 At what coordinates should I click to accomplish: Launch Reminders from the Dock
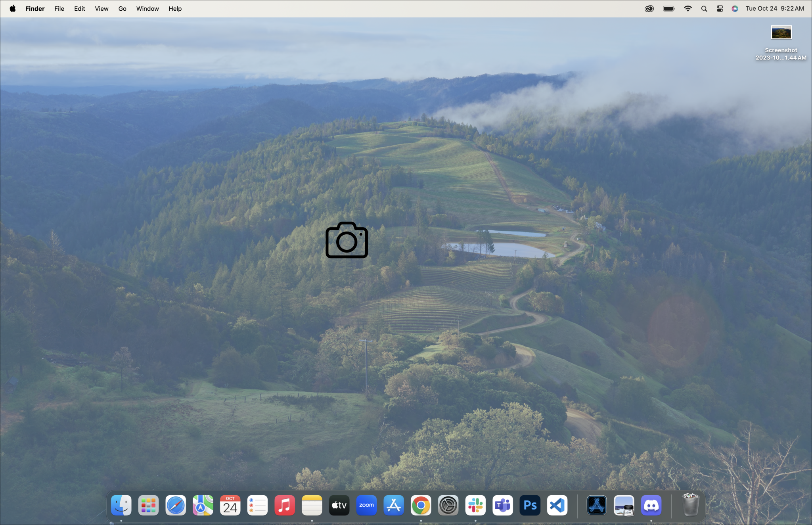point(257,505)
